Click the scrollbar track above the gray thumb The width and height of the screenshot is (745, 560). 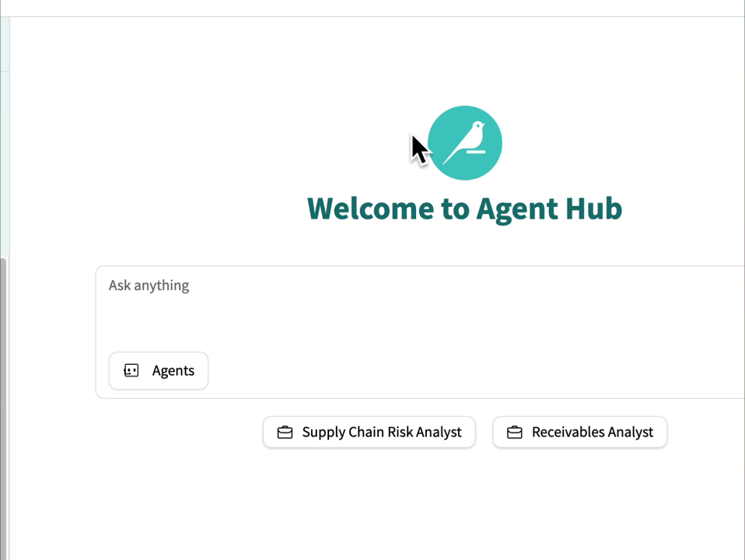pos(4,156)
